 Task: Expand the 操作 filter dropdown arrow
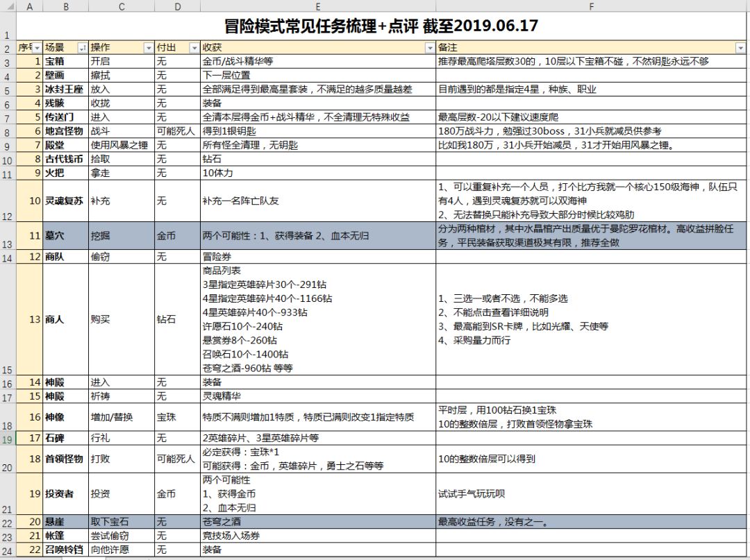(148, 48)
